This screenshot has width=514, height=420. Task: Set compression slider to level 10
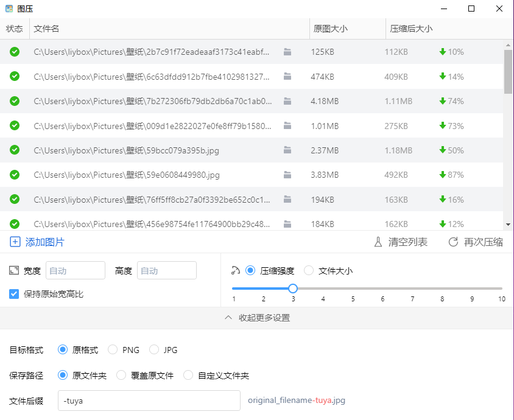click(x=502, y=289)
